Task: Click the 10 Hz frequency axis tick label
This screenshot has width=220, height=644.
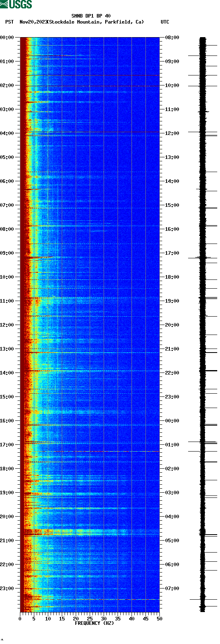Action: (x=48, y=619)
